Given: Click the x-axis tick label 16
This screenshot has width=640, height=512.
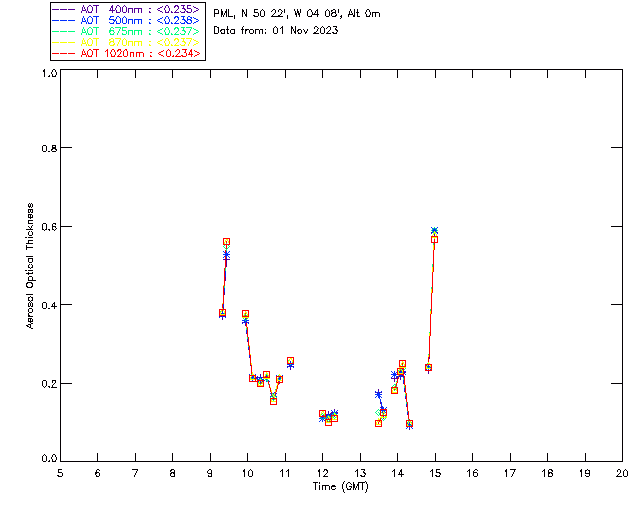Looking at the screenshot, I should click(x=473, y=473).
